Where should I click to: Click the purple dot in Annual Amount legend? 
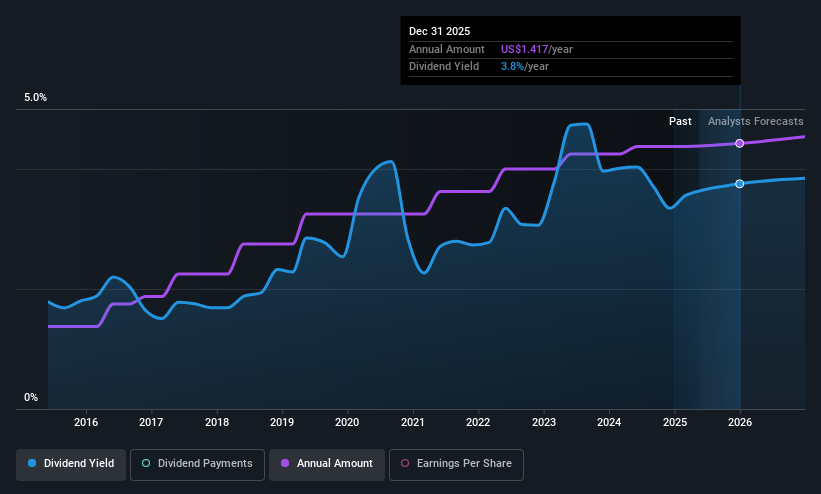[x=285, y=463]
